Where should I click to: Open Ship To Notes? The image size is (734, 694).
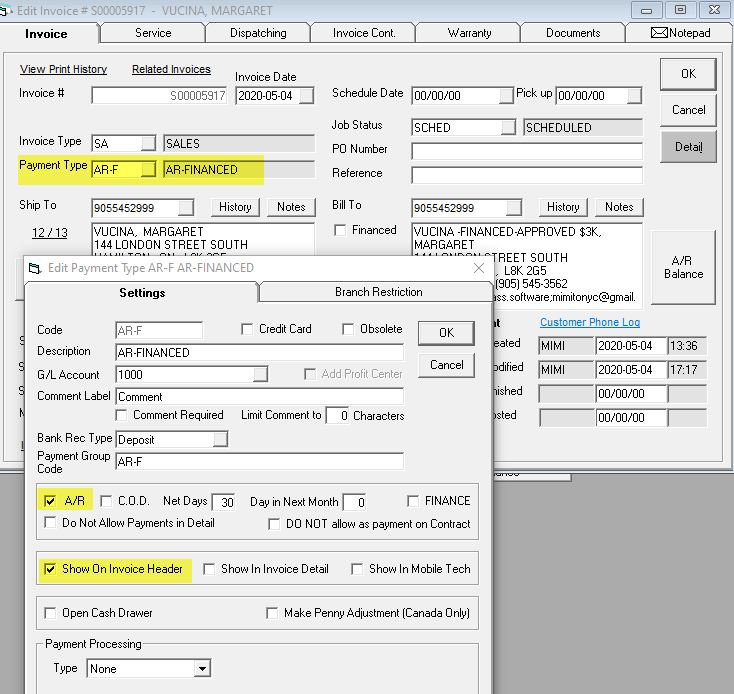pos(291,207)
